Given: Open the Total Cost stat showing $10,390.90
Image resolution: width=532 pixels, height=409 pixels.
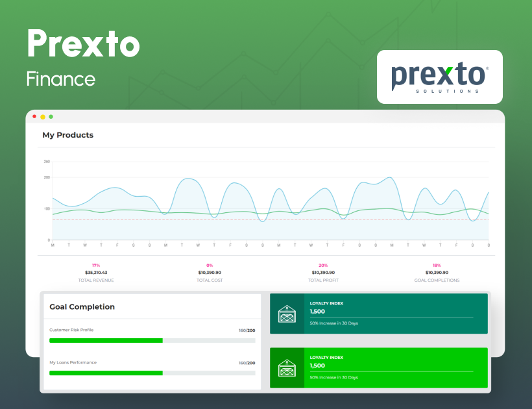Looking at the screenshot, I should pyautogui.click(x=209, y=273).
